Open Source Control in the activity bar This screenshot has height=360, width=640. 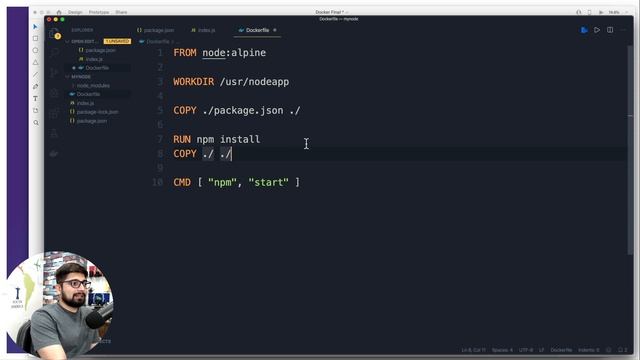click(54, 73)
